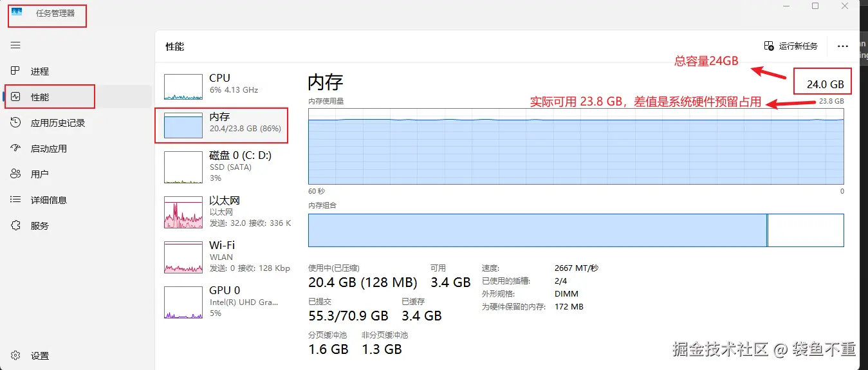
Task: Select 磁盘 0 (C: D:) resource item
Action: tap(222, 166)
